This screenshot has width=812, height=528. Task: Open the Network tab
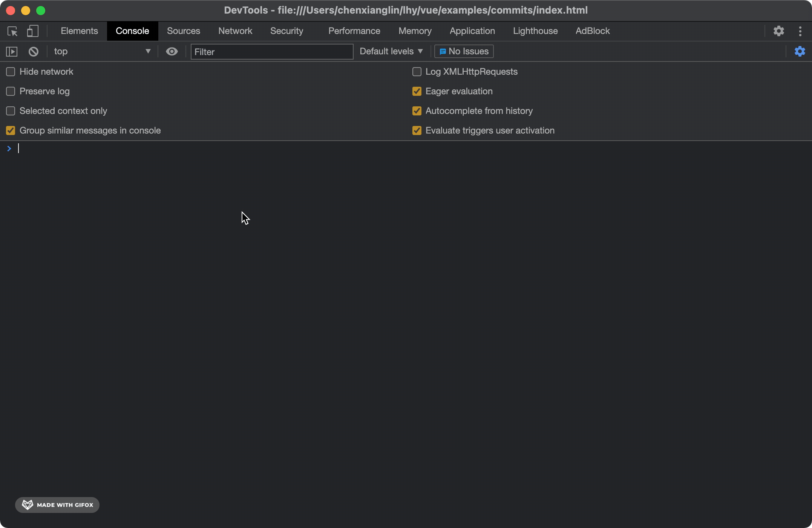pos(235,31)
